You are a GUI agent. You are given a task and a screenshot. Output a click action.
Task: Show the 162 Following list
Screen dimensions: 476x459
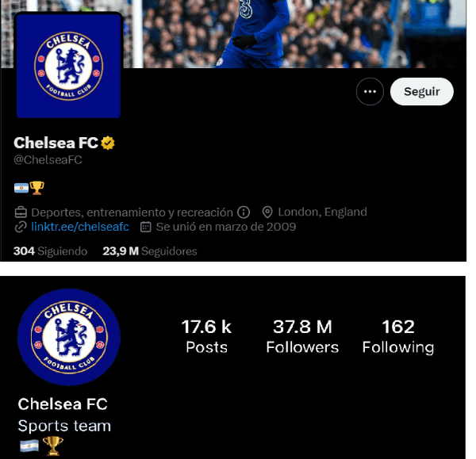pos(397,336)
